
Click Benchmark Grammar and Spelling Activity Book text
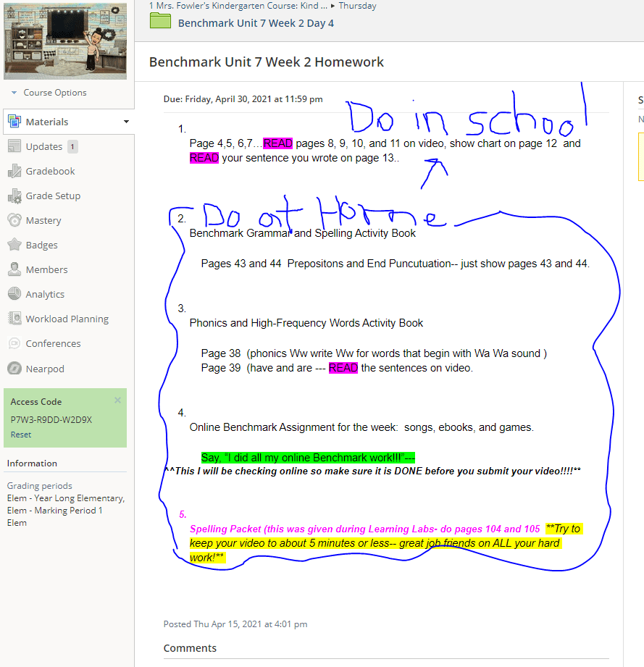pos(302,233)
